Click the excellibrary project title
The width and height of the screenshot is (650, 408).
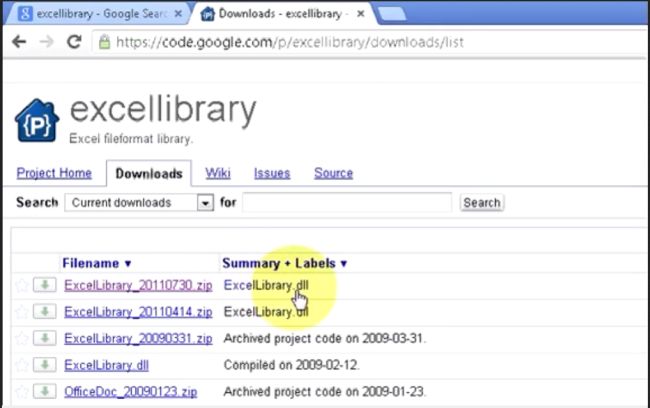click(x=163, y=110)
